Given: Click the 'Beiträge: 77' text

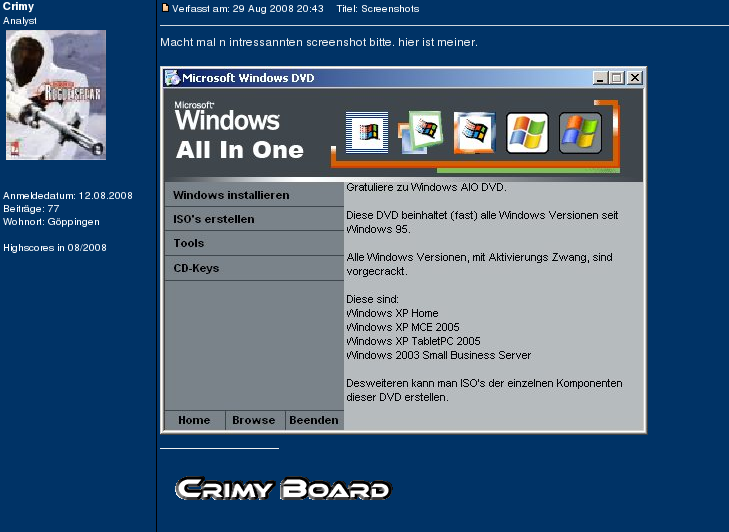Looking at the screenshot, I should [31, 208].
